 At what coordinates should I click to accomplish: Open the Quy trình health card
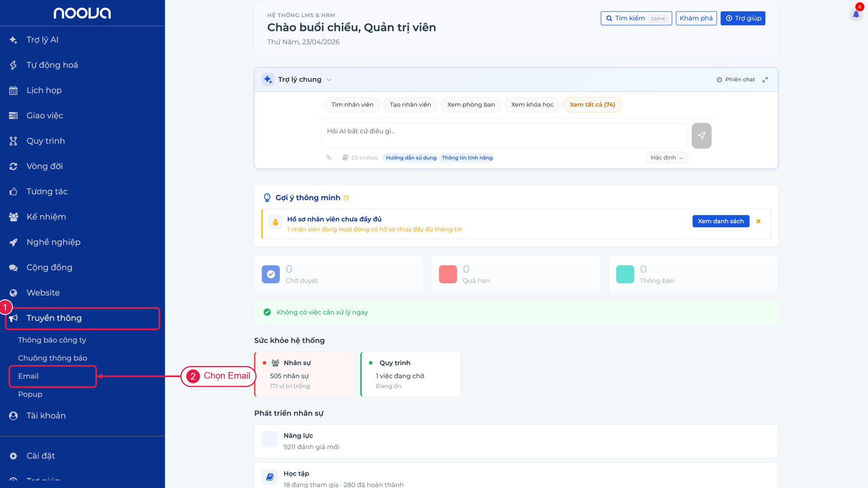tap(411, 375)
